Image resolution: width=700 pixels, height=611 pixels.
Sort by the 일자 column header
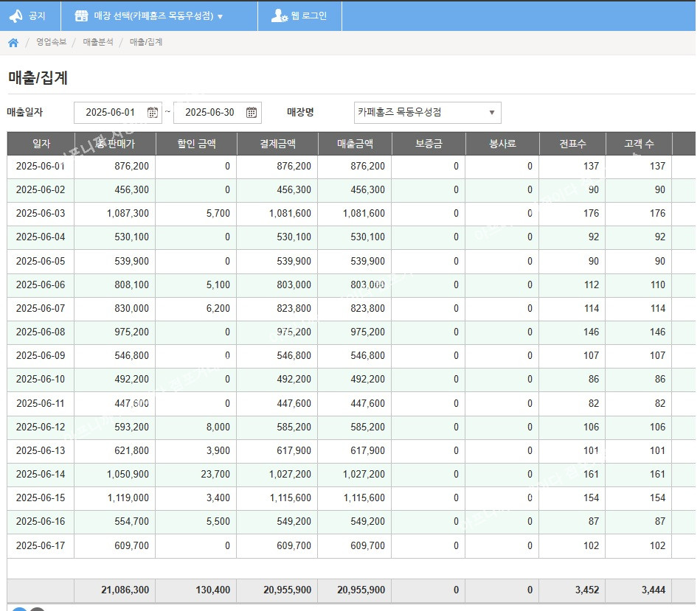point(41,144)
